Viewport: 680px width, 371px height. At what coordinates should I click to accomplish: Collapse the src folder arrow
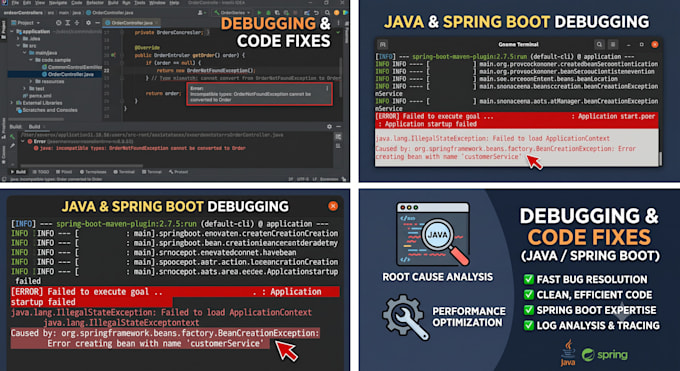tap(18, 46)
